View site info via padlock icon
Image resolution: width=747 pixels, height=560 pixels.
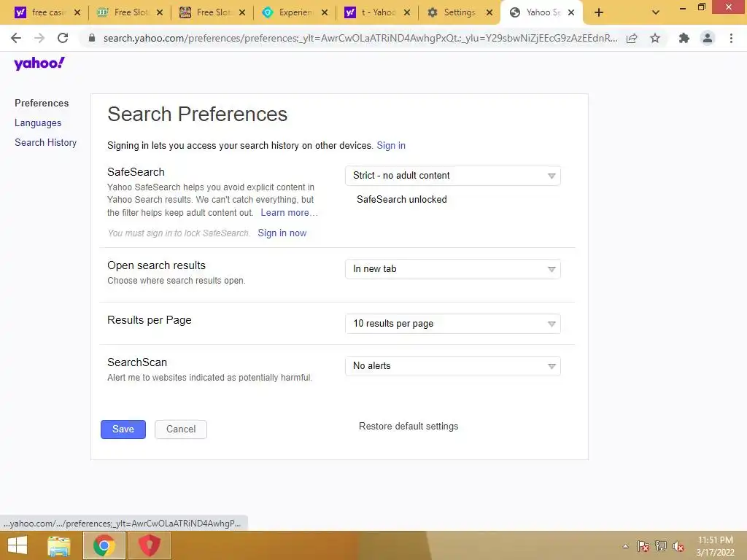[92, 38]
